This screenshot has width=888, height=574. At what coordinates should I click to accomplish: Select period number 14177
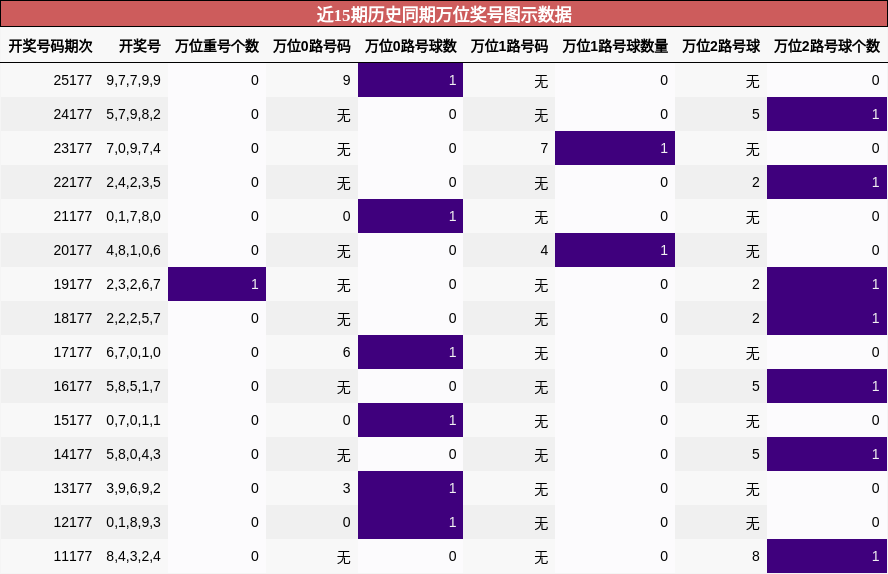[x=72, y=454]
